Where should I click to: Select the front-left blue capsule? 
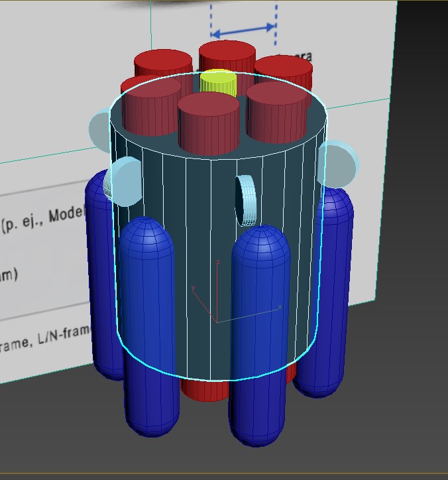(x=146, y=325)
